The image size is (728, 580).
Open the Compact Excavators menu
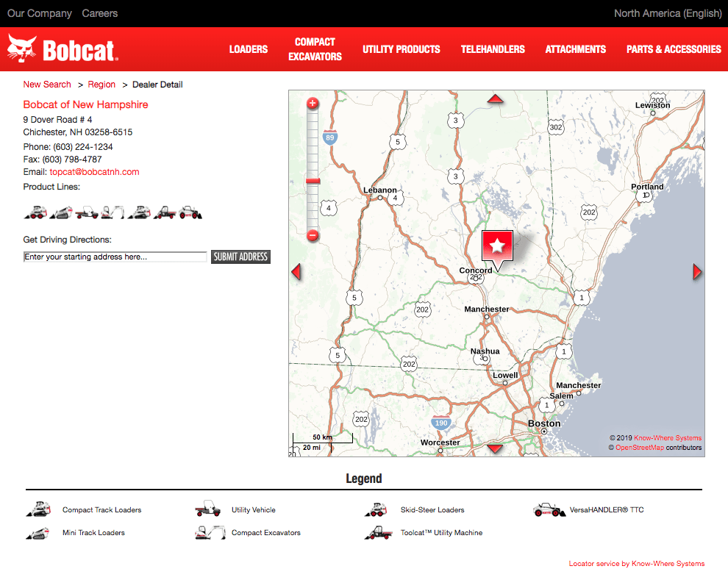click(x=315, y=49)
